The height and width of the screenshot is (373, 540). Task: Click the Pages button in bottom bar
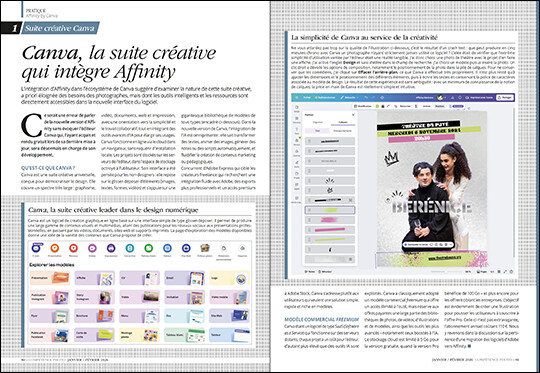pos(482,271)
